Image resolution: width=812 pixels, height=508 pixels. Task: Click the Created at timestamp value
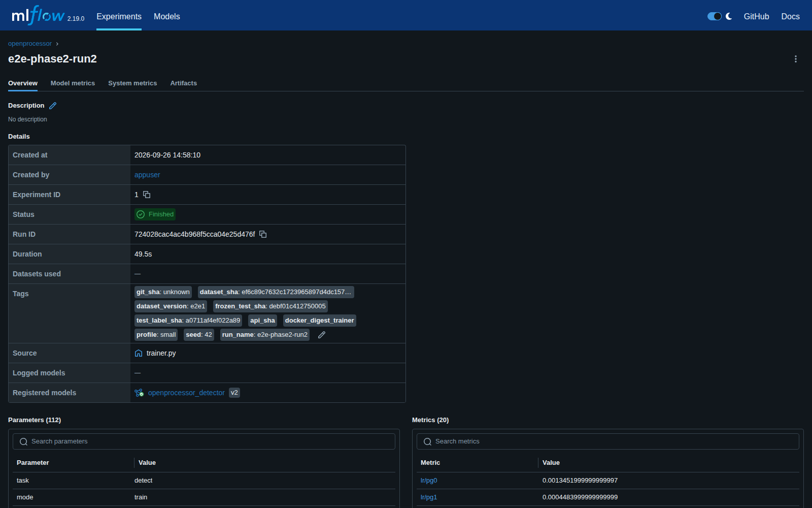(167, 155)
